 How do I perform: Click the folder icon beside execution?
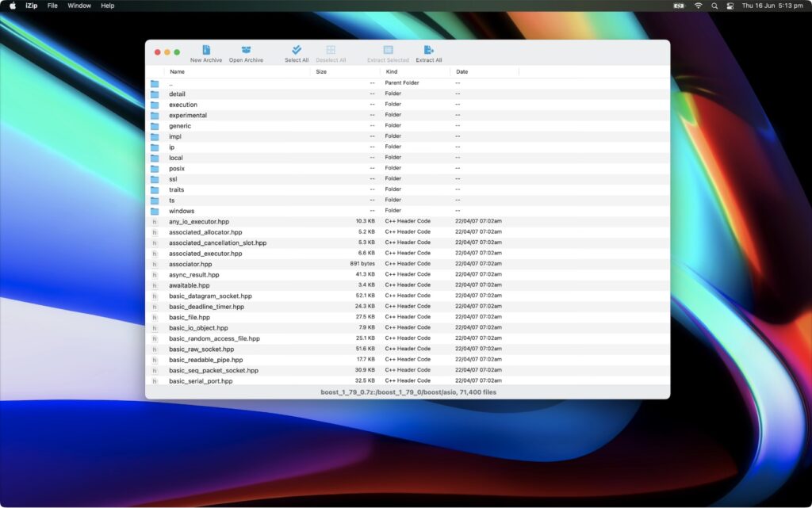[x=155, y=104]
